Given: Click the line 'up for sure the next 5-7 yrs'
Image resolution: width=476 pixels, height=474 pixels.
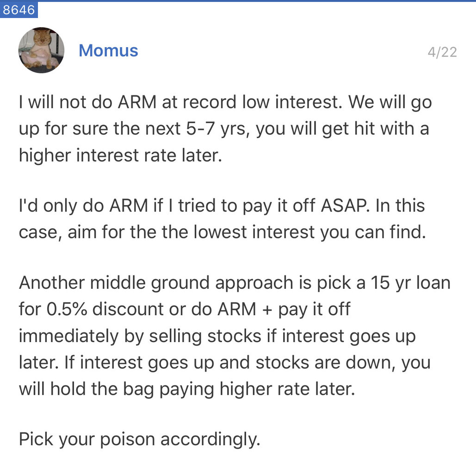Looking at the screenshot, I should [224, 129].
